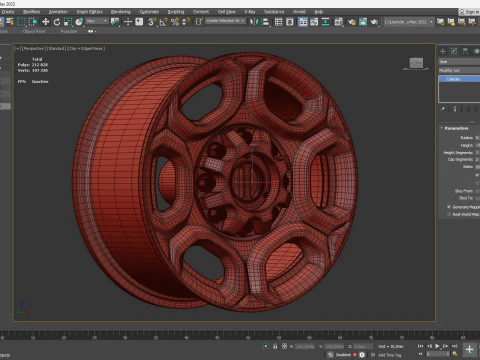The image size is (480, 360).
Task: Open Curve Editor icon
Action: coord(314,22)
